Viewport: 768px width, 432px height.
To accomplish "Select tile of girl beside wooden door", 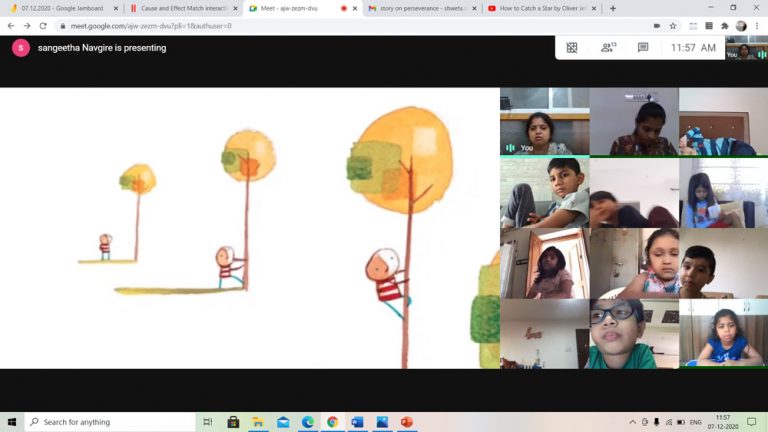I will 545,264.
